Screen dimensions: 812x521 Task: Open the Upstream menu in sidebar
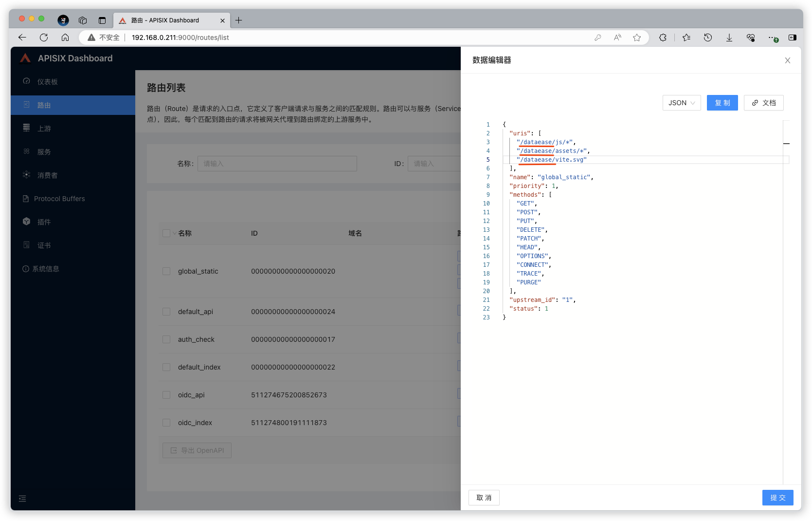pos(44,129)
